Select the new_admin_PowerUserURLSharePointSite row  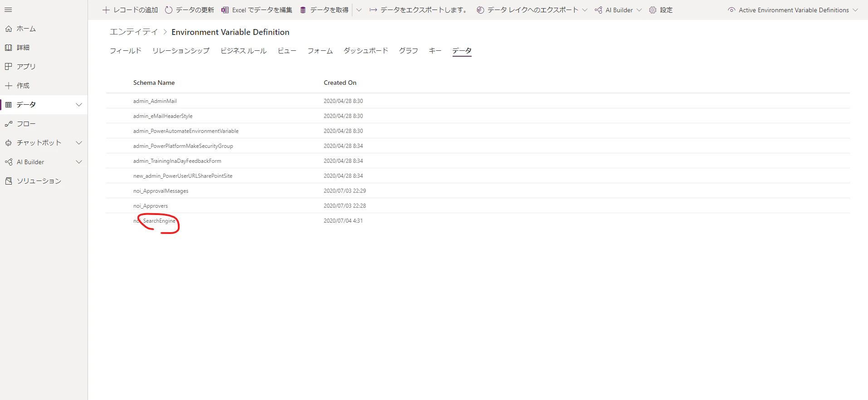tap(478, 176)
